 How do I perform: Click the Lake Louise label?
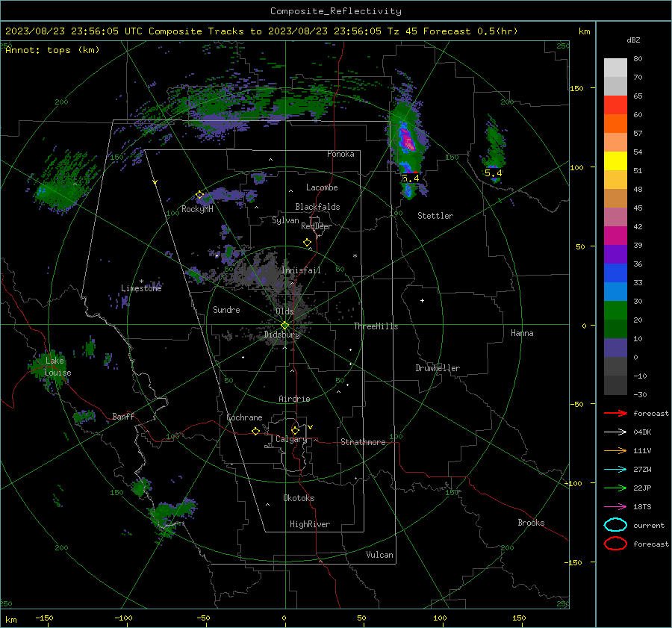click(x=57, y=367)
